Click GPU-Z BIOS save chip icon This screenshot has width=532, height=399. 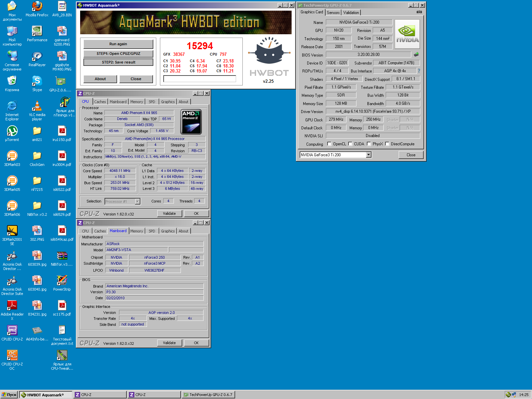416,54
